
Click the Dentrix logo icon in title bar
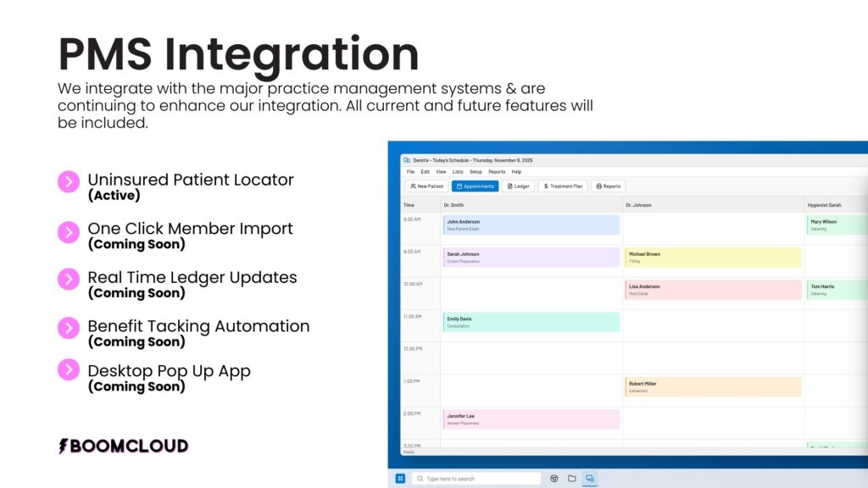click(x=407, y=160)
